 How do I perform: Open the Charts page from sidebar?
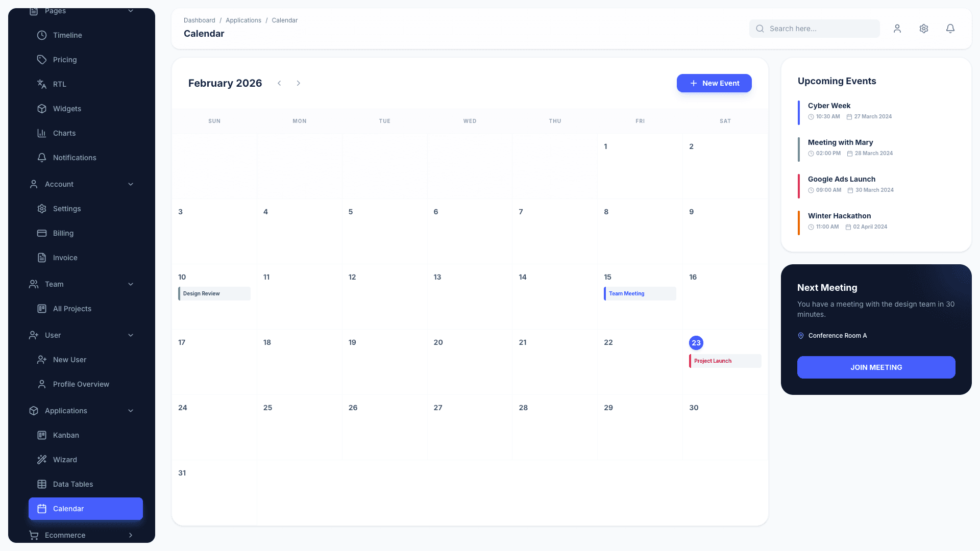point(64,133)
